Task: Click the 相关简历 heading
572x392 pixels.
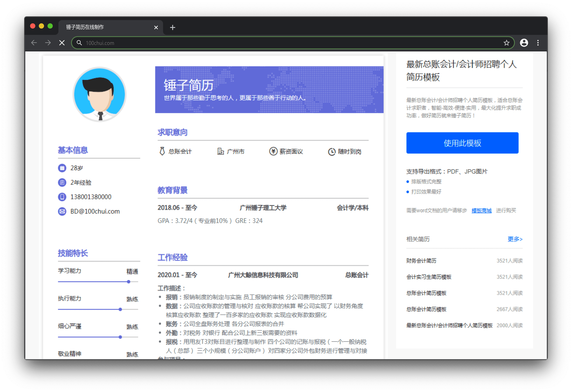Action: [418, 239]
